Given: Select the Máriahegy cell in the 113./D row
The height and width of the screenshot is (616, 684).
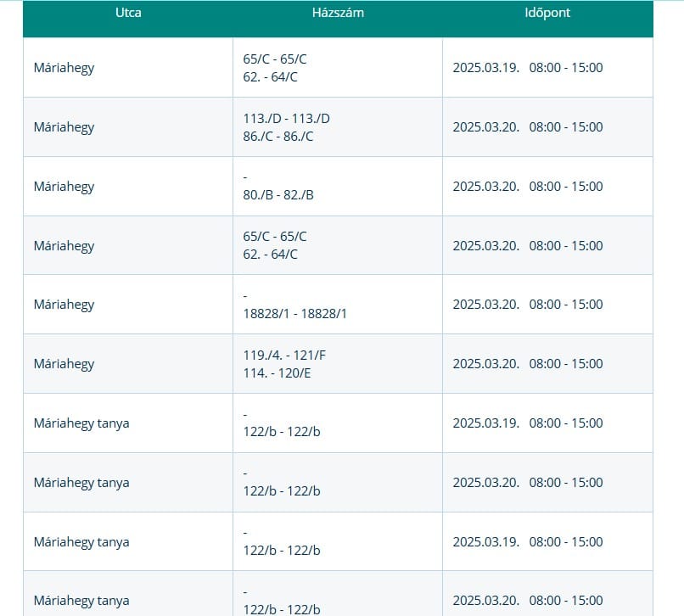Looking at the screenshot, I should (64, 127).
